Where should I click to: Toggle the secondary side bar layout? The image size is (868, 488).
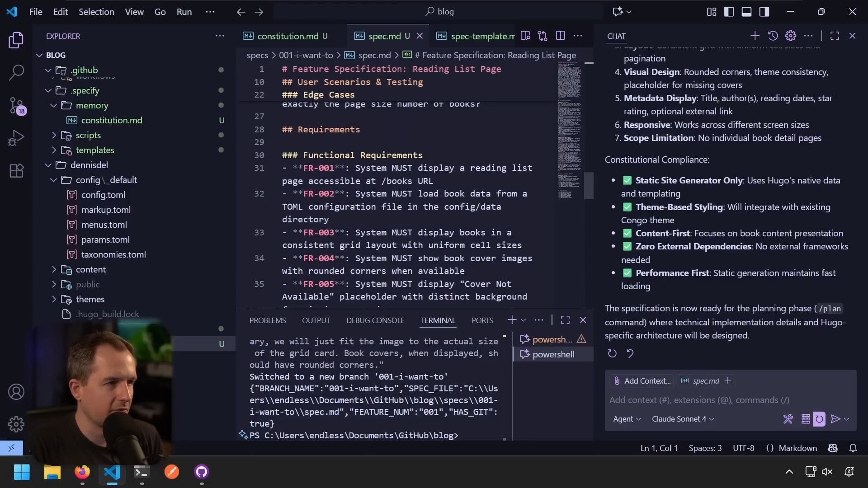click(764, 12)
